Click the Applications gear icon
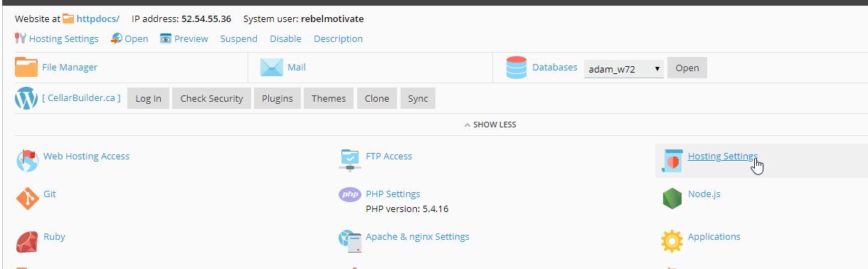The width and height of the screenshot is (868, 269). (x=672, y=241)
